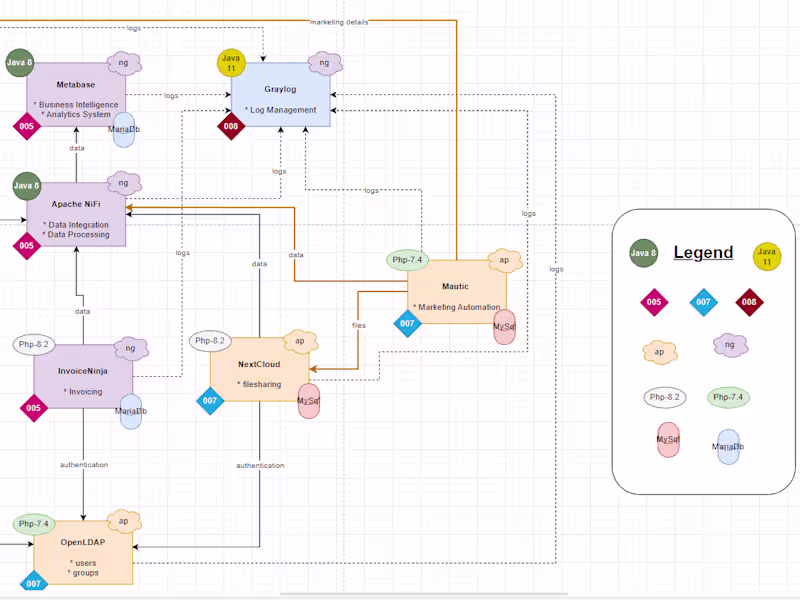Select the Php-7.4 ellipse on Mautic
Screen dimensions: 800x600
point(407,260)
